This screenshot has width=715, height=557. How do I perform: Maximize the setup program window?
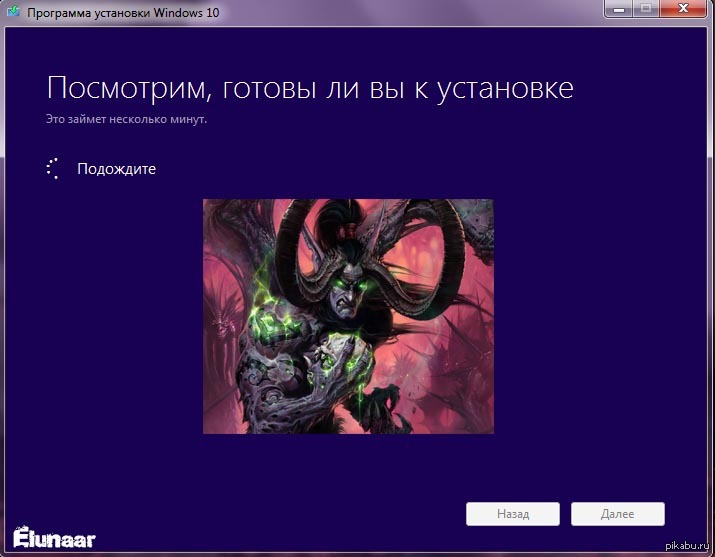(x=645, y=8)
